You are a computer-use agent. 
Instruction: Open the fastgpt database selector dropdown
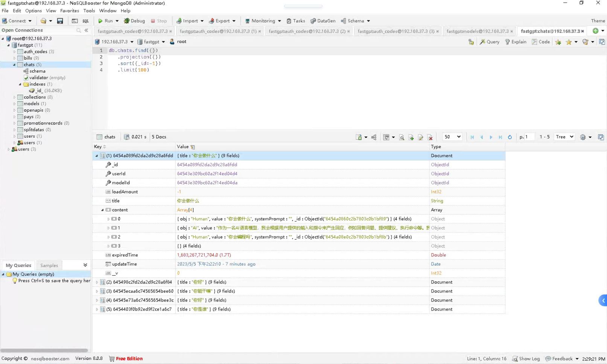(163, 42)
